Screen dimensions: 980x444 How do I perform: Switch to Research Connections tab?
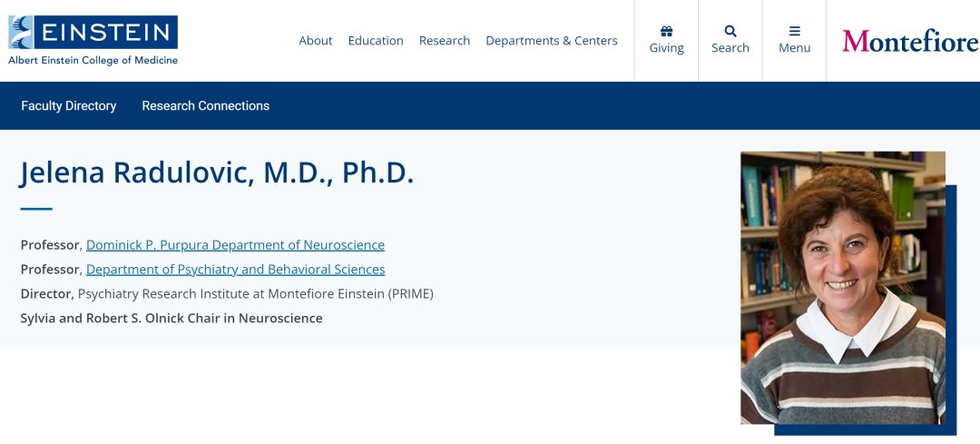(x=206, y=106)
